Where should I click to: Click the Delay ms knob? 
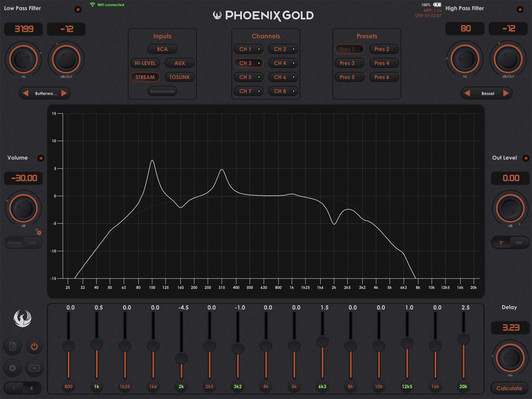[x=510, y=358]
